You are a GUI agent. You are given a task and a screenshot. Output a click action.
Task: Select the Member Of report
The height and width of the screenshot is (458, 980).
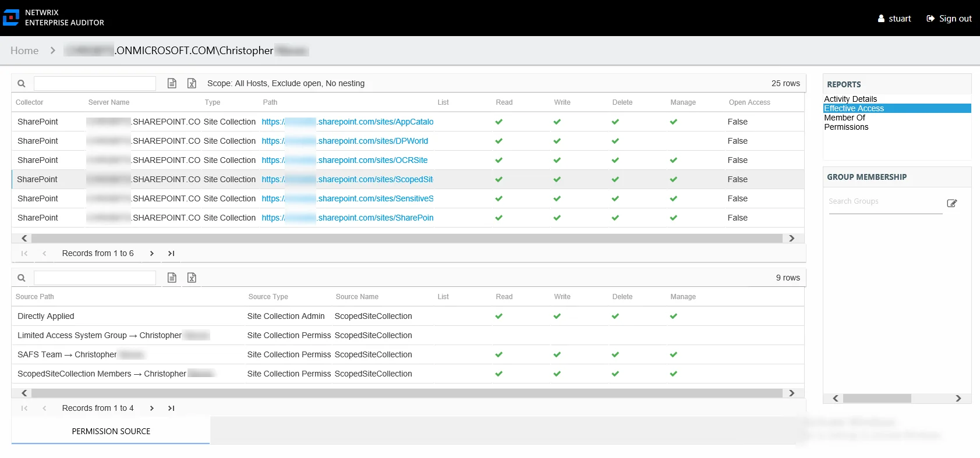[844, 118]
